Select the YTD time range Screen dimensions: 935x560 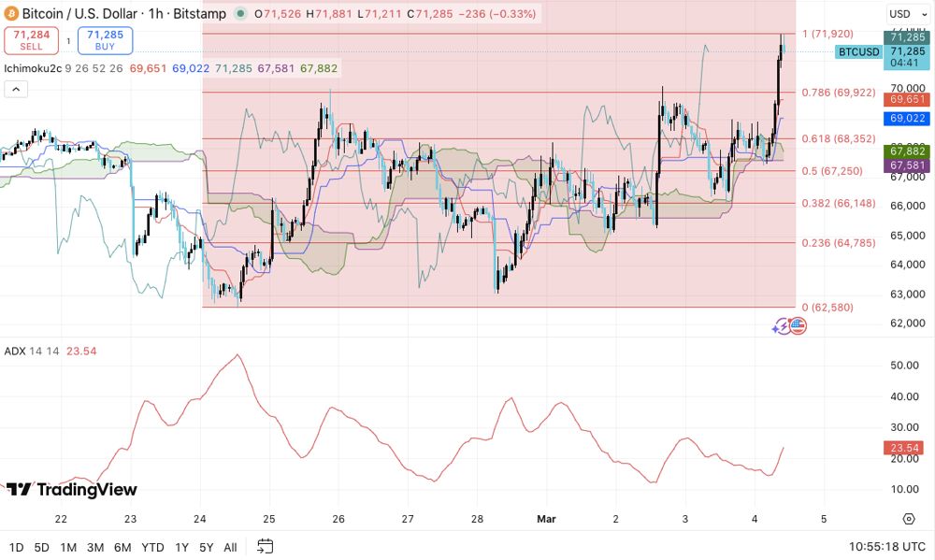click(152, 547)
